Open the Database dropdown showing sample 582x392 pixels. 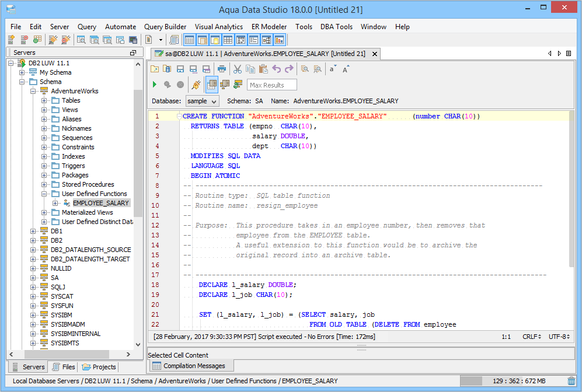[x=202, y=101]
